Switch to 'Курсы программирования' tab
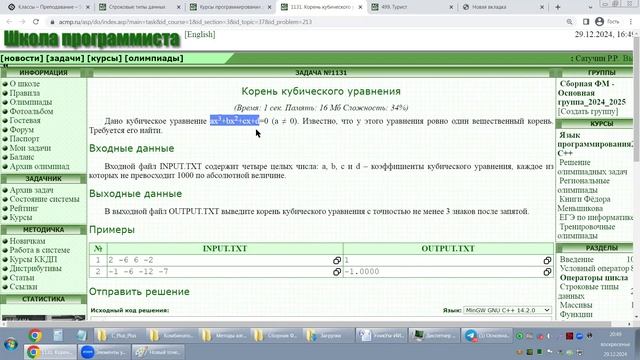This screenshot has width=640, height=360. (231, 7)
